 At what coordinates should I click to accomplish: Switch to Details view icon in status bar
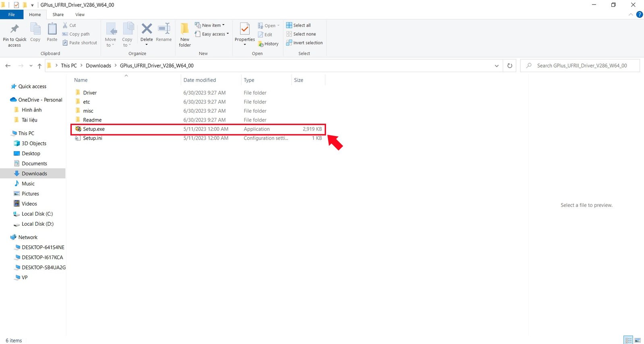pos(628,340)
